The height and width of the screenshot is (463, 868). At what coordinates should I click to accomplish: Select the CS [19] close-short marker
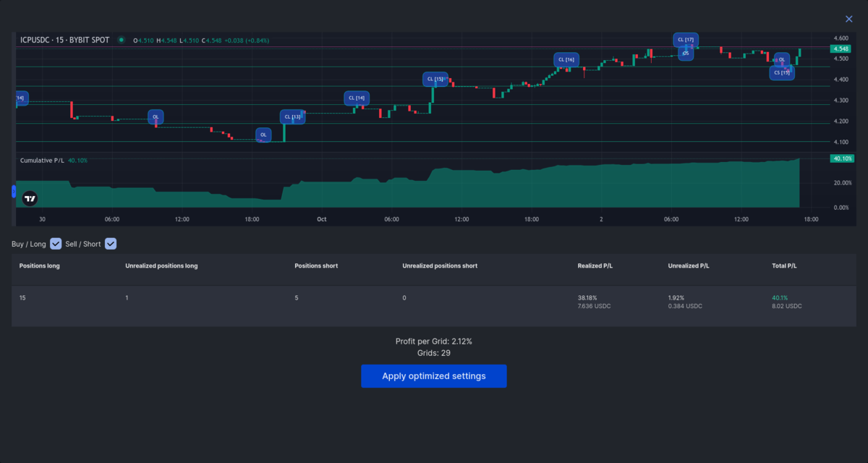(x=782, y=72)
